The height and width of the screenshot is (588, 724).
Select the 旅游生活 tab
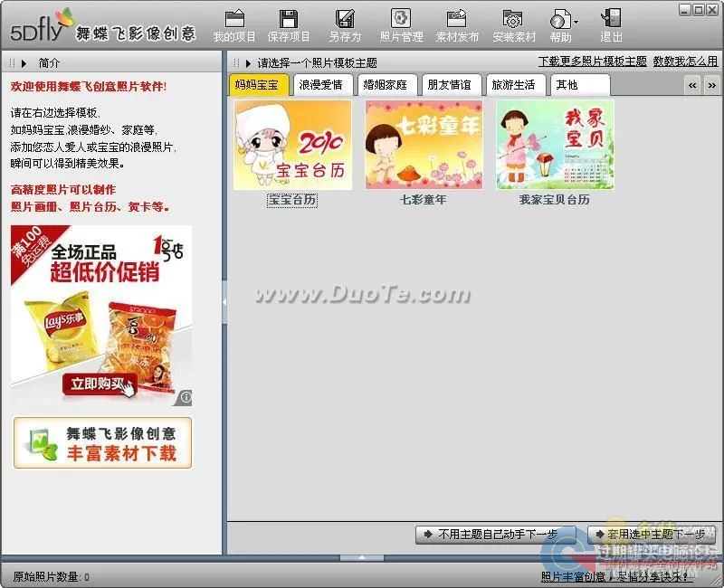click(x=516, y=84)
